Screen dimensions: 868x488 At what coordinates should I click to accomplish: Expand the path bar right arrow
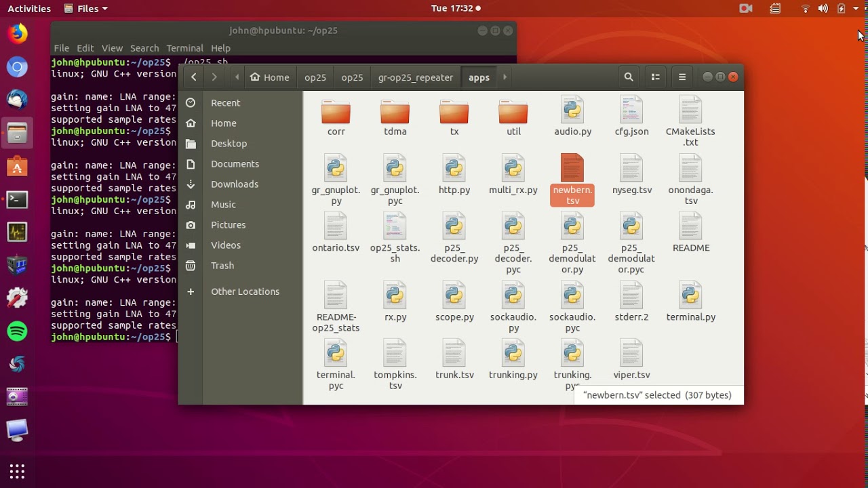tap(505, 77)
